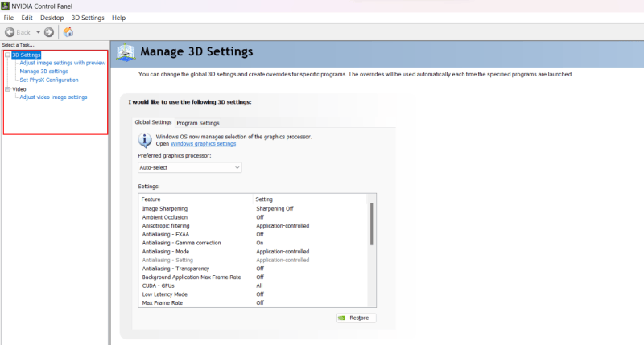The height and width of the screenshot is (345, 644).
Task: Select Background Application Max Frame Rate row
Action: click(x=253, y=277)
